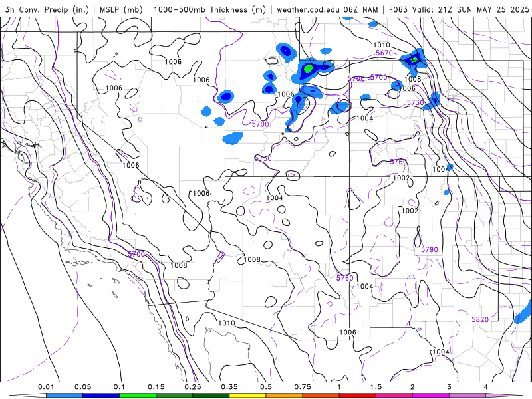Click the "1000-500mb Thickness (m)" header text
532x399 pixels.
(x=209, y=10)
